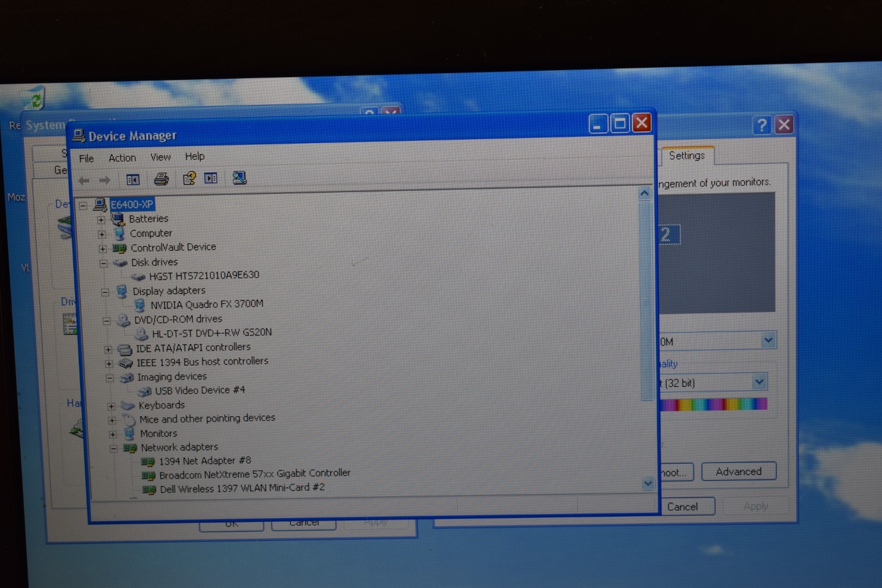Expand the IDE ATA/ATAPI controllers node
882x588 pixels.
[x=108, y=349]
